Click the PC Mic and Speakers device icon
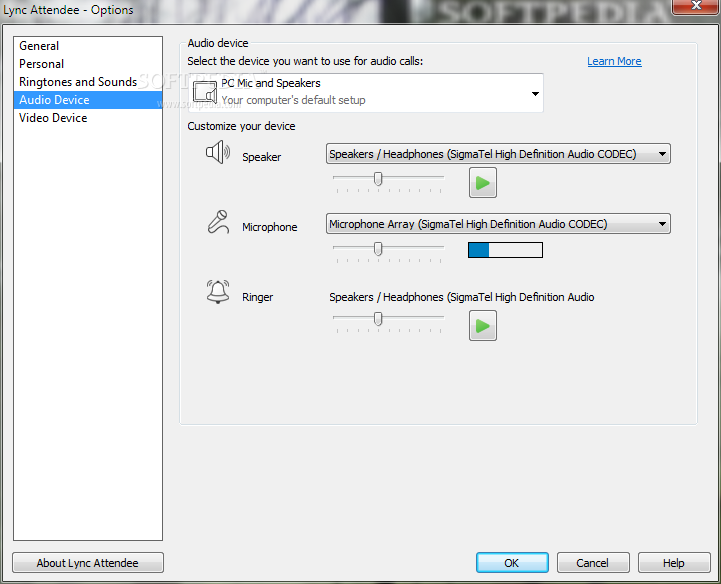Image resolution: width=721 pixels, height=584 pixels. coord(205,92)
